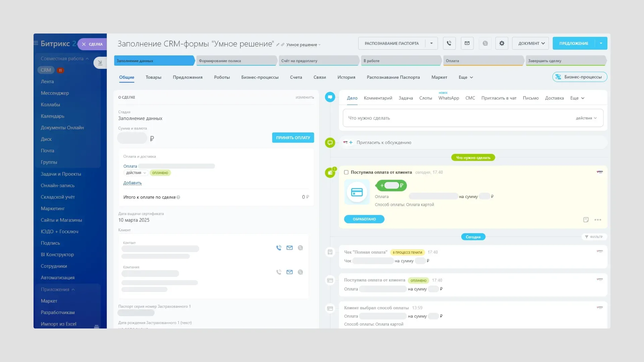This screenshot has width=644, height=362.
Task: Open the Еще tabs dropdown
Action: 466,77
